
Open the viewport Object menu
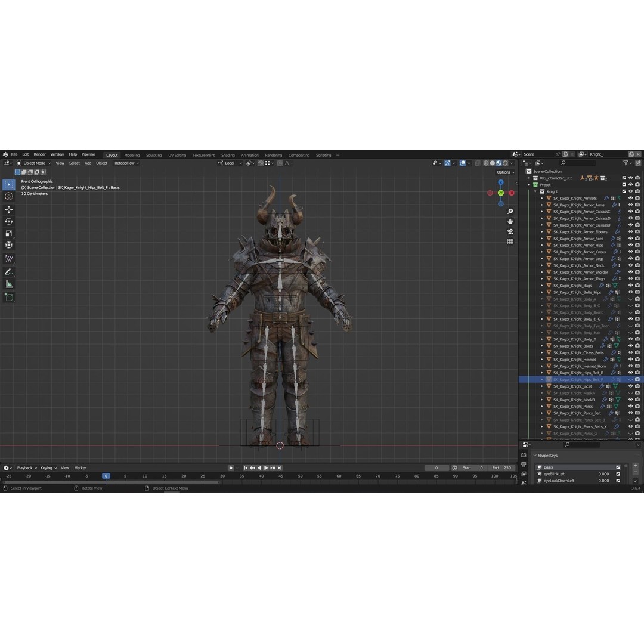pyautogui.click(x=101, y=163)
